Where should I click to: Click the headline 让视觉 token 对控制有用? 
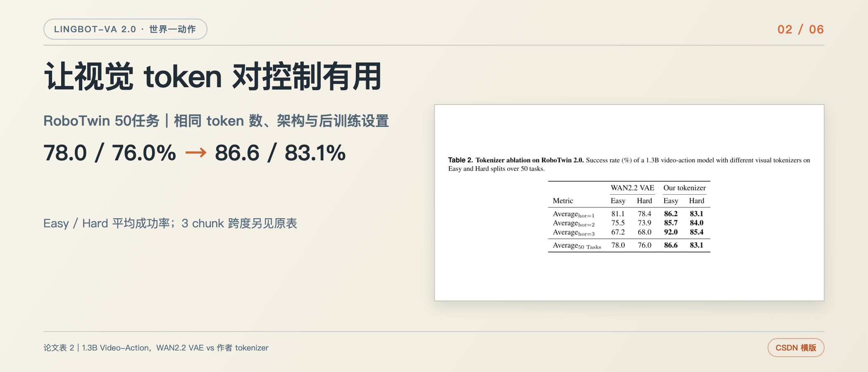[x=213, y=76]
